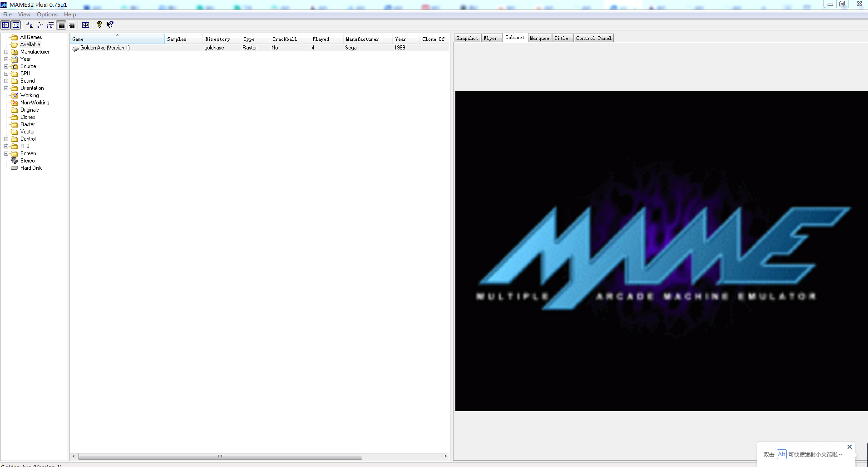
Task: Click the Year folder icon
Action: [x=15, y=59]
